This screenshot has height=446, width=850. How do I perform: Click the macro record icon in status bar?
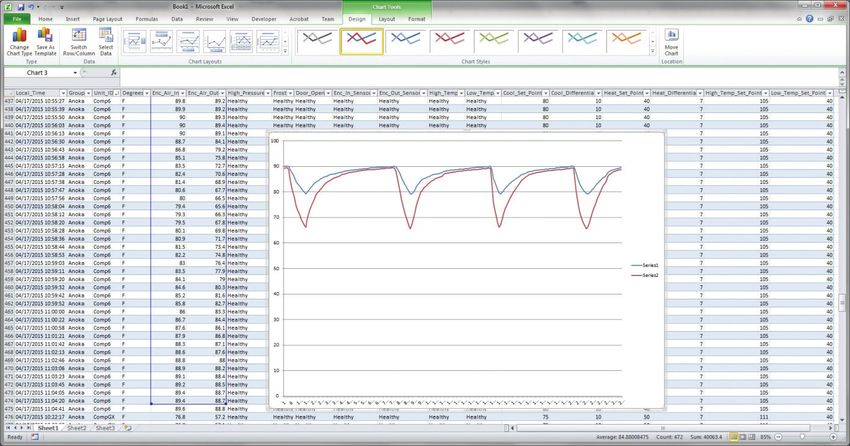pos(35,437)
